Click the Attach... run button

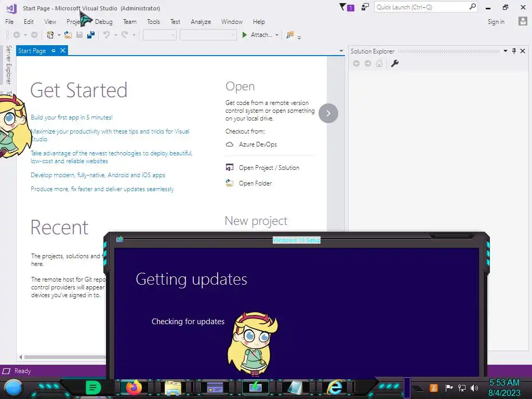point(257,35)
